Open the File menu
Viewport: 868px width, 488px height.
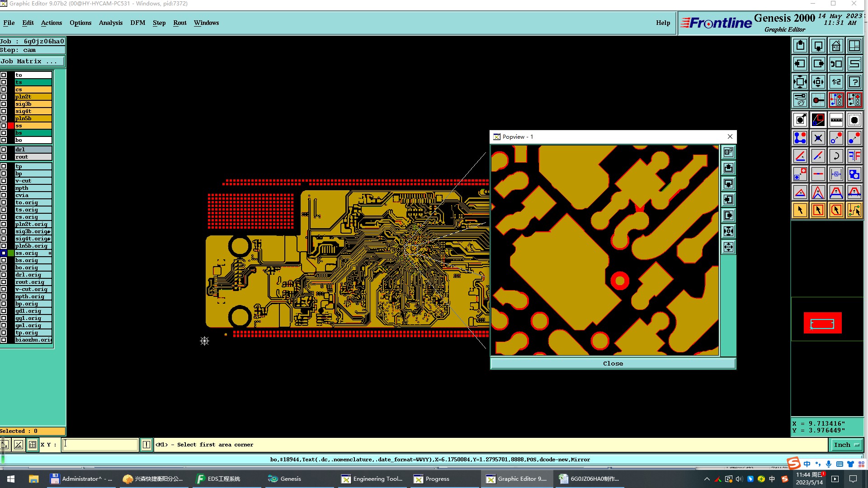(9, 23)
